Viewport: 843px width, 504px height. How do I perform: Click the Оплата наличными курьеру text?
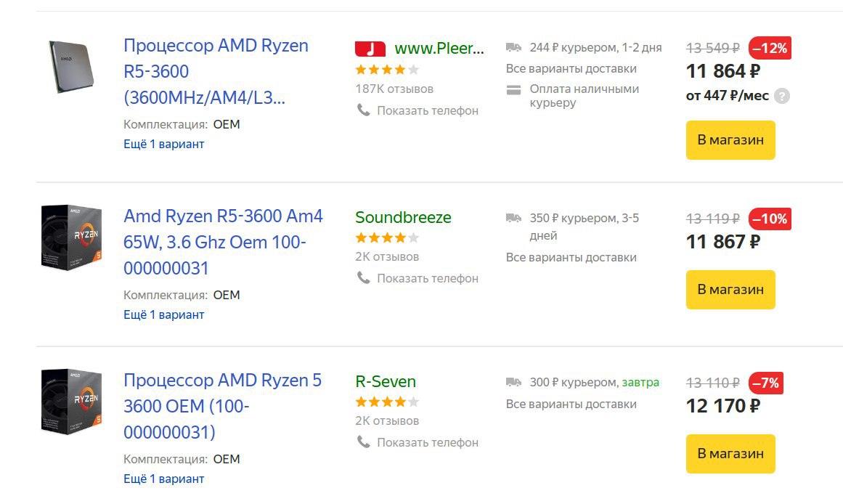[585, 96]
